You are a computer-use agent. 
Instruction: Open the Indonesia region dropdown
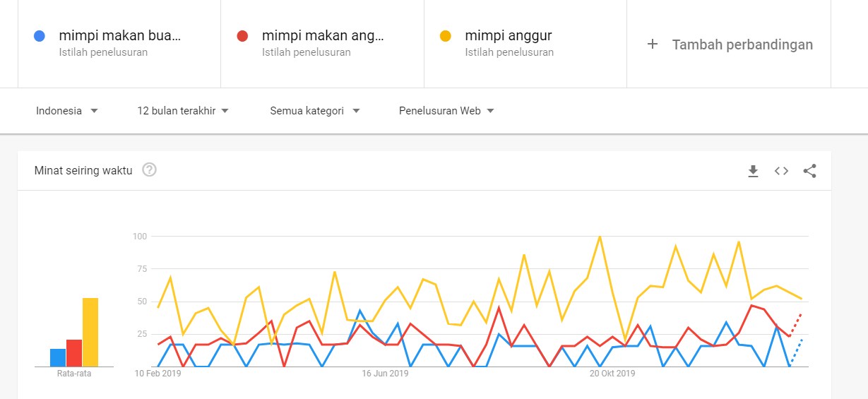pyautogui.click(x=67, y=111)
